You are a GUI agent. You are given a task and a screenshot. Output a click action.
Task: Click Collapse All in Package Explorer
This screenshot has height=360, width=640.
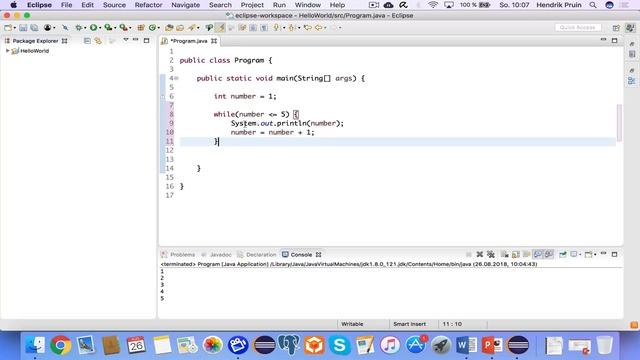(87, 41)
